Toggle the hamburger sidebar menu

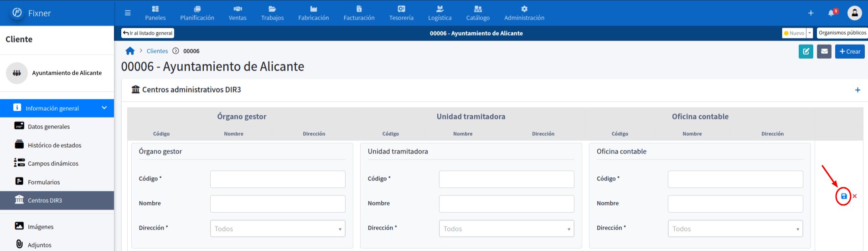pyautogui.click(x=128, y=13)
